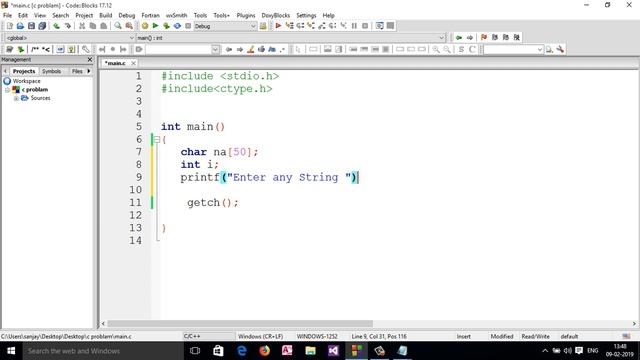640x360 pixels.
Task: Insert a Doxygen block comment
Action: coord(35,49)
